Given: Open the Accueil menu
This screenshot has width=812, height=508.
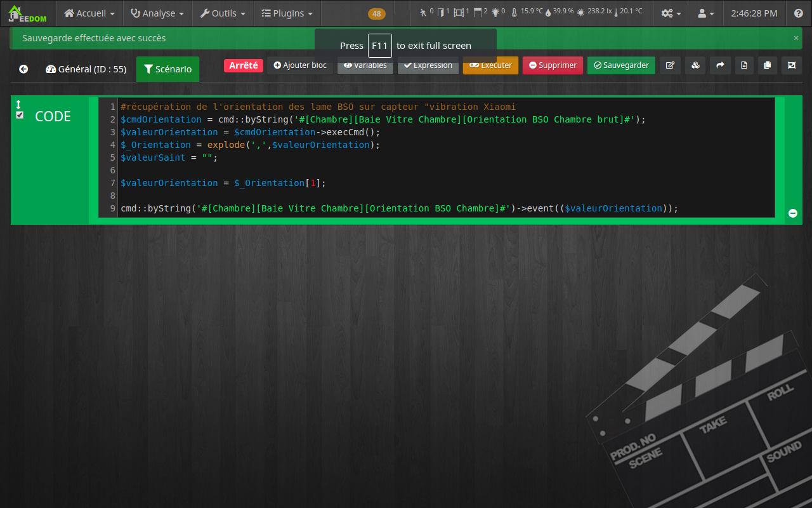Looking at the screenshot, I should (x=89, y=13).
